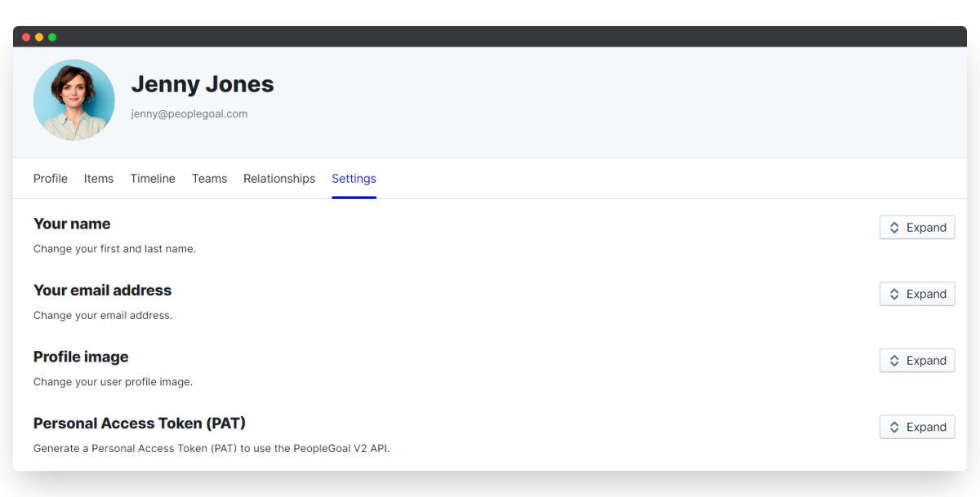Switch to the Items tab
The height and width of the screenshot is (497, 980).
click(99, 179)
